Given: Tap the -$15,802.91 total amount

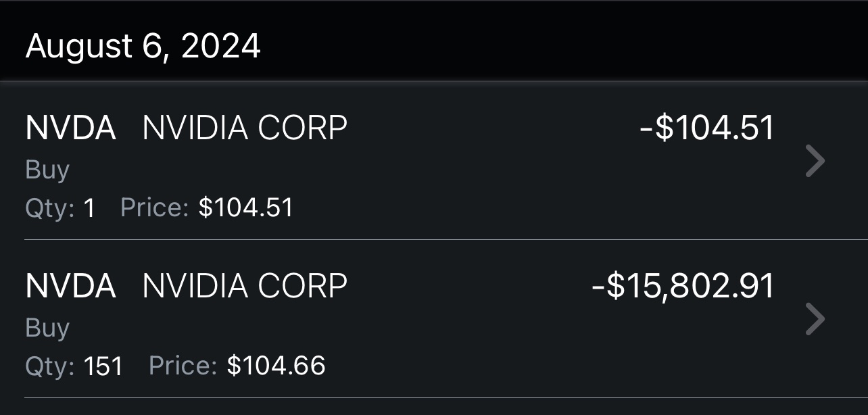Looking at the screenshot, I should click(683, 286).
